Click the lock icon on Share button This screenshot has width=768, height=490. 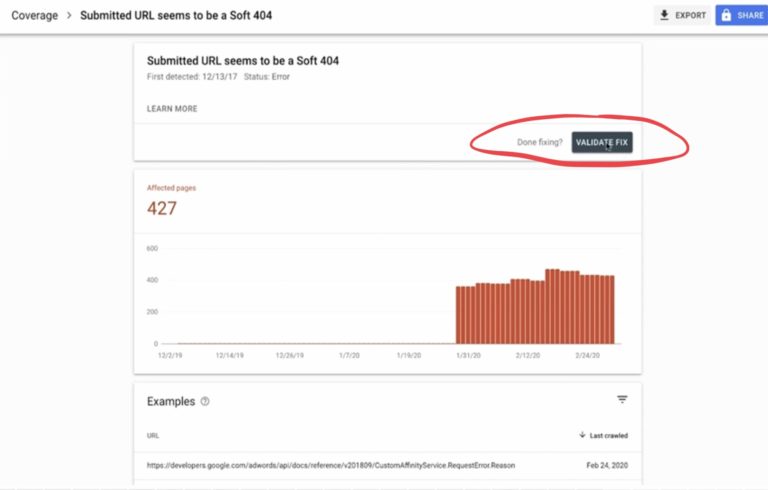[x=726, y=15]
